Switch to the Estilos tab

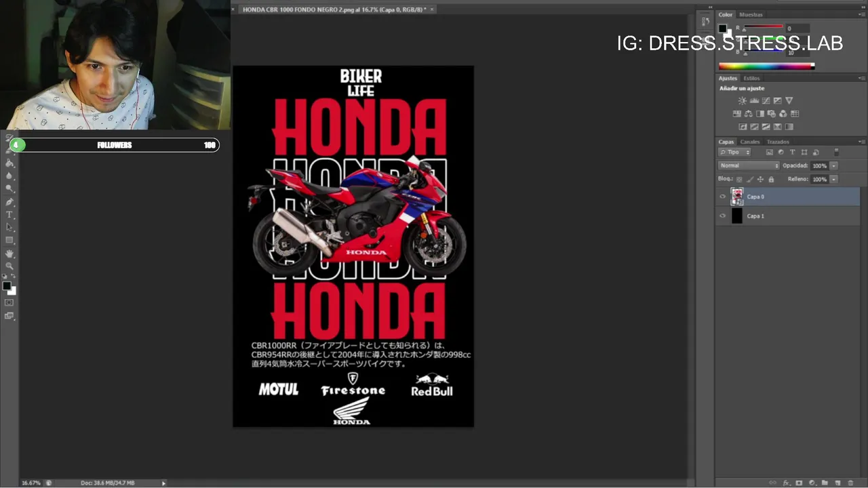752,78
